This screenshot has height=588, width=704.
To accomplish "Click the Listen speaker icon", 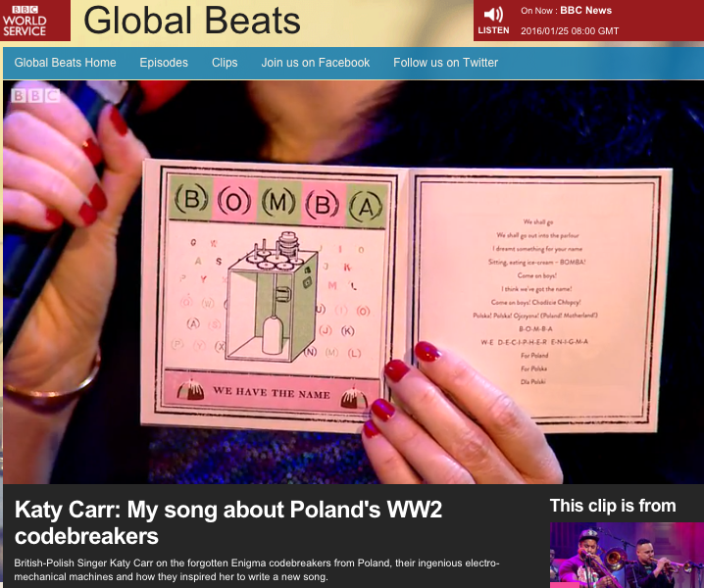I will (493, 15).
